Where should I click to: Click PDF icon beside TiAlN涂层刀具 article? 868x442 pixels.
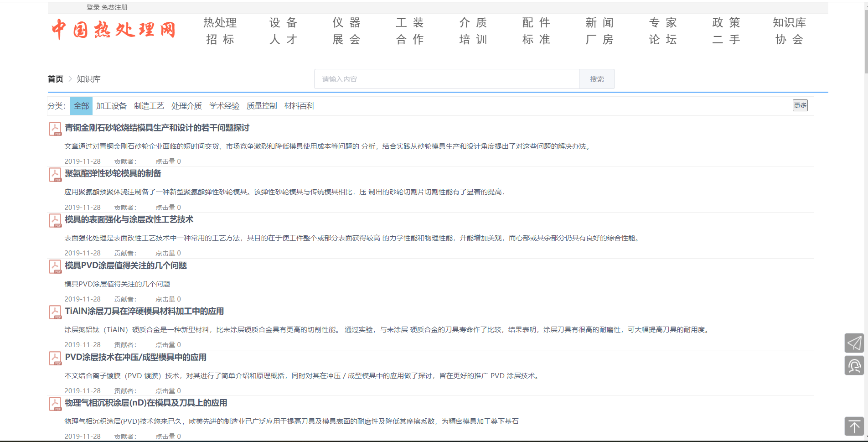55,312
